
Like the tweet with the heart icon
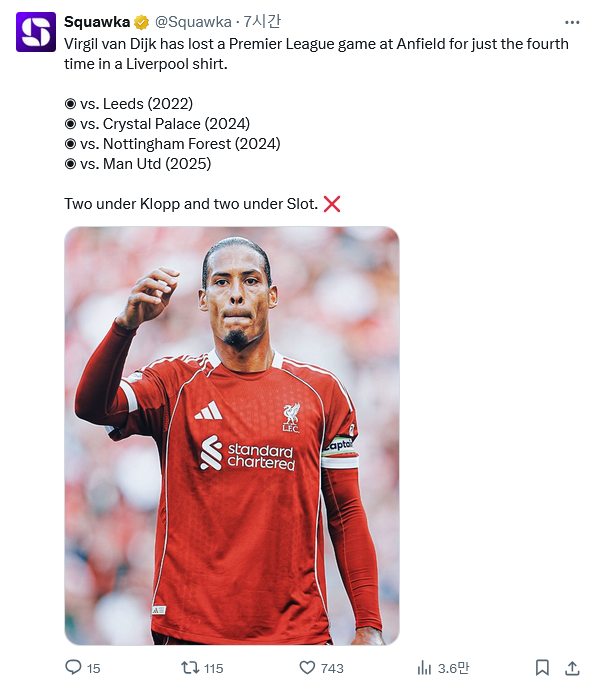(x=307, y=668)
